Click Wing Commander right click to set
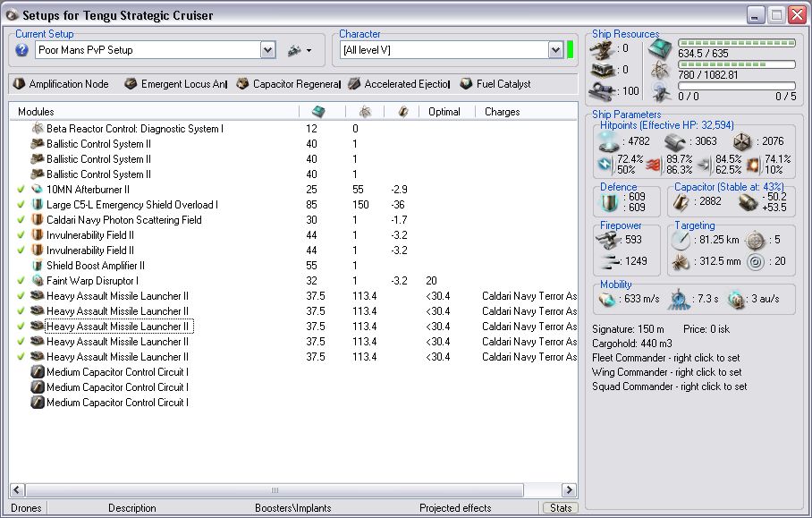Viewport: 812px width, 518px height. tap(666, 372)
